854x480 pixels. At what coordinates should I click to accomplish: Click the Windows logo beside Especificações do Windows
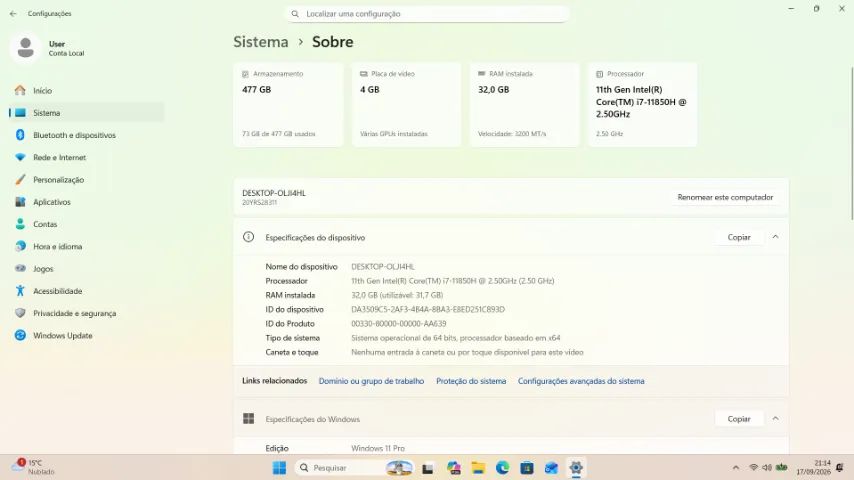click(x=248, y=418)
